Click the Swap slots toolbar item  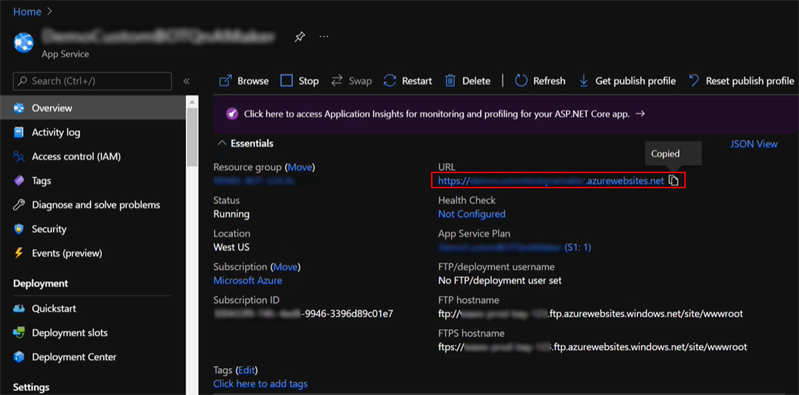point(352,81)
